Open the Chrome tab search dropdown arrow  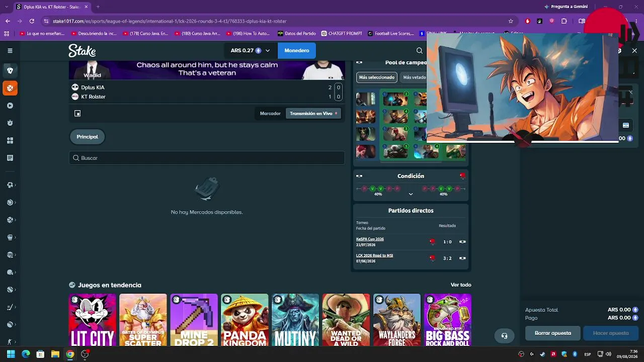pos(8,7)
